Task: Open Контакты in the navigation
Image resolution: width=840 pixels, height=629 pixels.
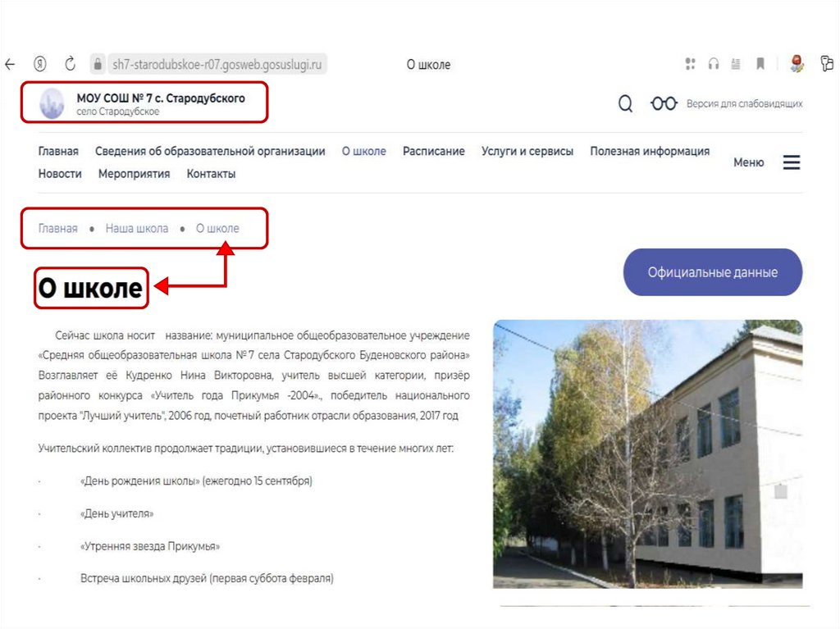Action: tap(211, 174)
